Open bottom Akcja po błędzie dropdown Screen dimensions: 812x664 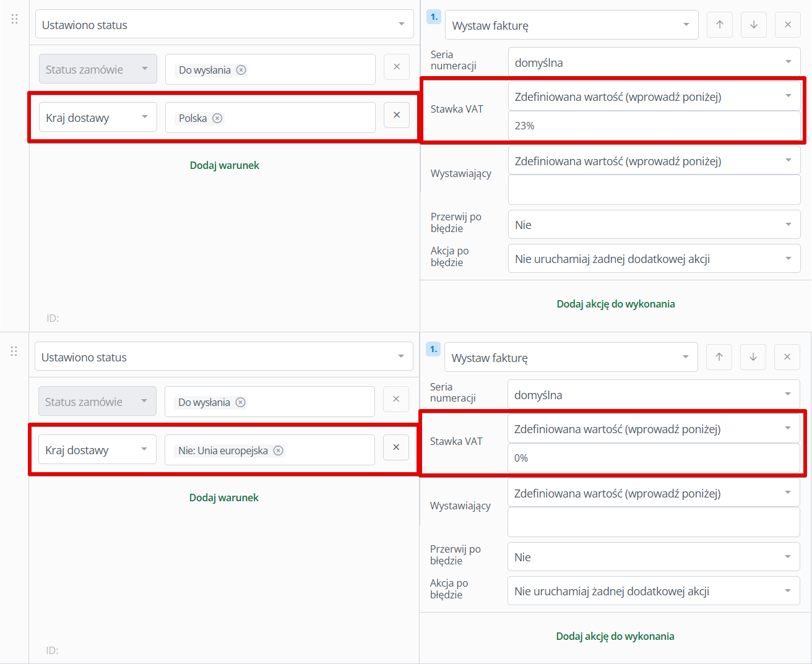coord(653,591)
